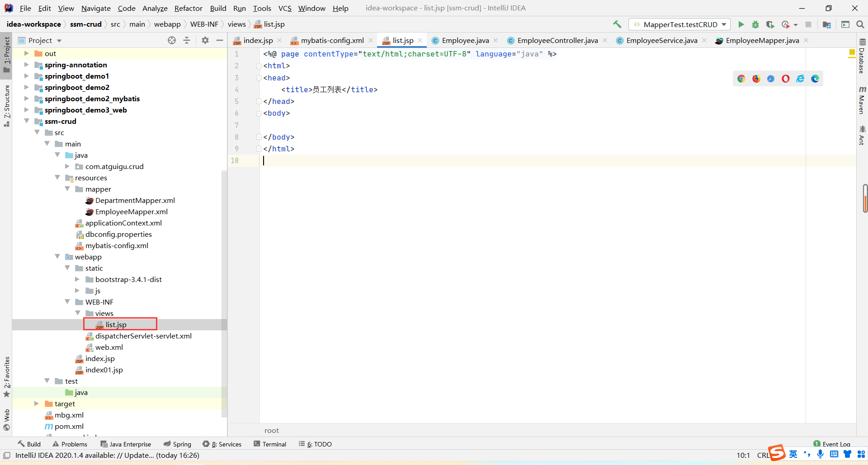The height and width of the screenshot is (465, 868).
Task: Open the Favorites tool window tab
Action: click(x=6, y=377)
